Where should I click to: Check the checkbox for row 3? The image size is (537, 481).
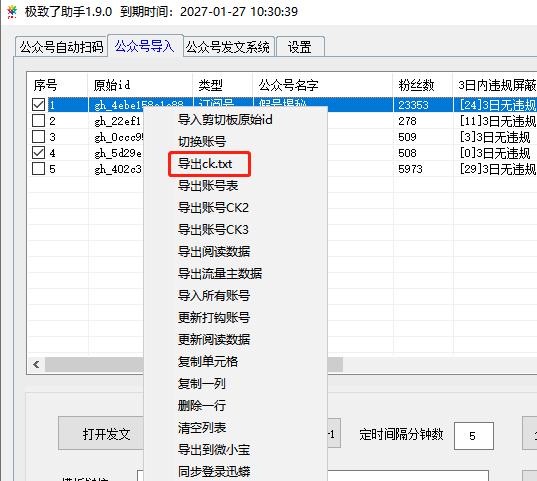(x=38, y=137)
